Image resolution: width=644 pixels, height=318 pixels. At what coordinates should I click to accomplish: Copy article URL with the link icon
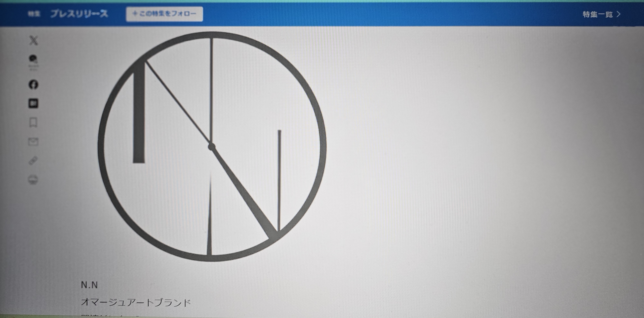click(33, 161)
